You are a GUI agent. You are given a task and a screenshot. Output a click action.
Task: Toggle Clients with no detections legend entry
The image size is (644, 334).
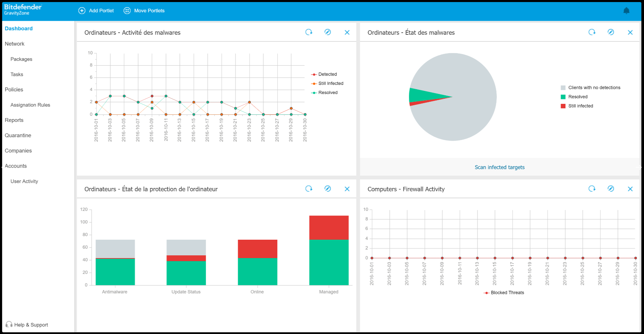click(x=591, y=88)
